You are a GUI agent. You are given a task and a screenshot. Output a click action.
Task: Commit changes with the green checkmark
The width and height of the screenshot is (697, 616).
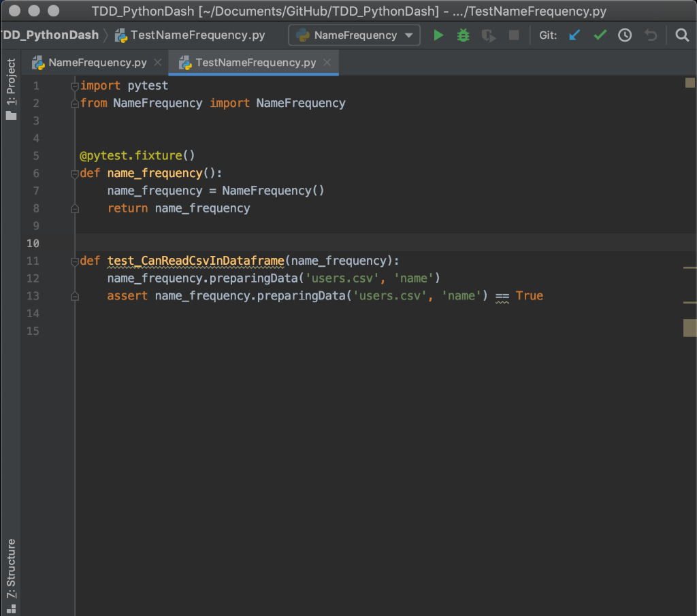tap(599, 35)
